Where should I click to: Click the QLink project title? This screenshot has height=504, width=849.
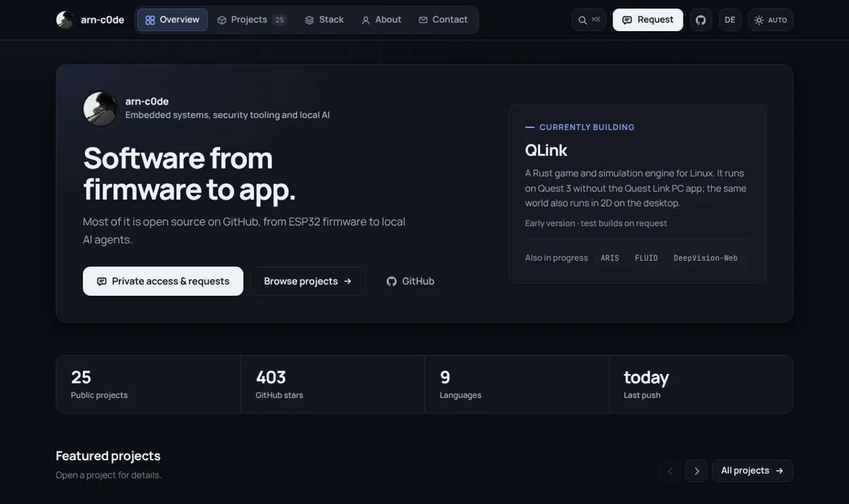pos(546,150)
